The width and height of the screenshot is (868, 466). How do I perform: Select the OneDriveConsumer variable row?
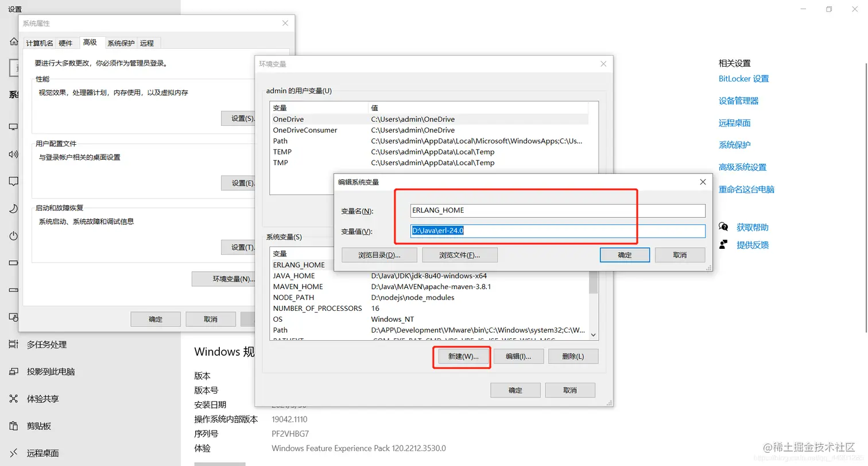coord(429,130)
